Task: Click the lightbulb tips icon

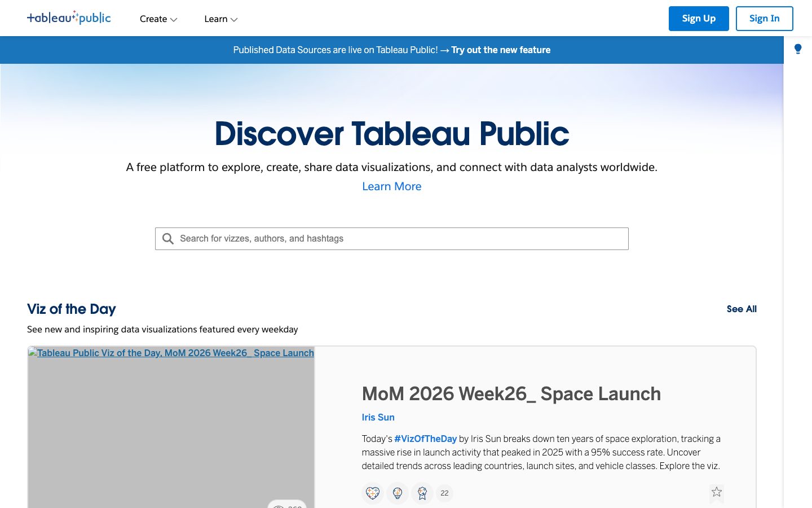Action: click(798, 49)
